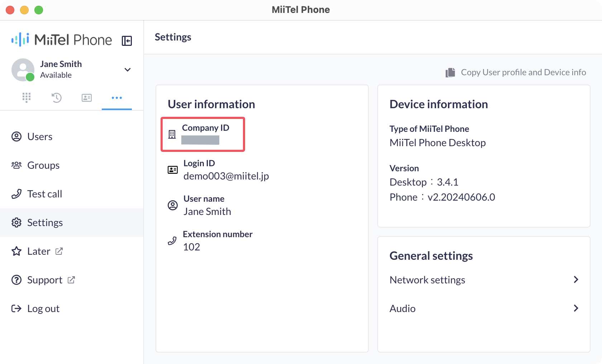Click the external link icon beside Later
This screenshot has width=602, height=364.
(x=59, y=251)
